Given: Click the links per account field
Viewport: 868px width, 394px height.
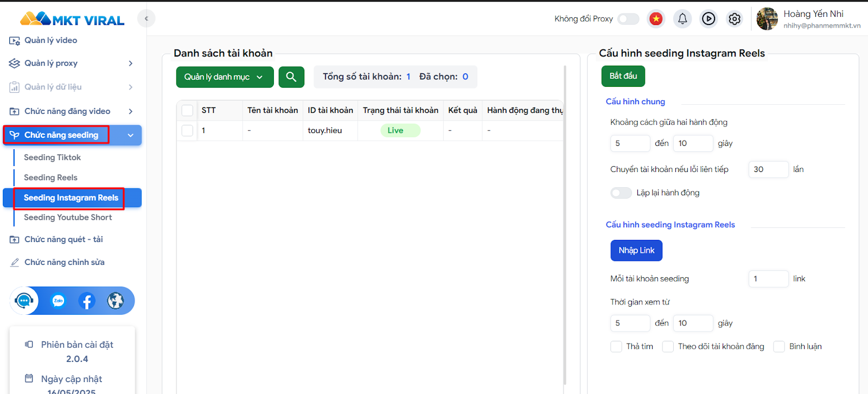Looking at the screenshot, I should click(x=768, y=279).
